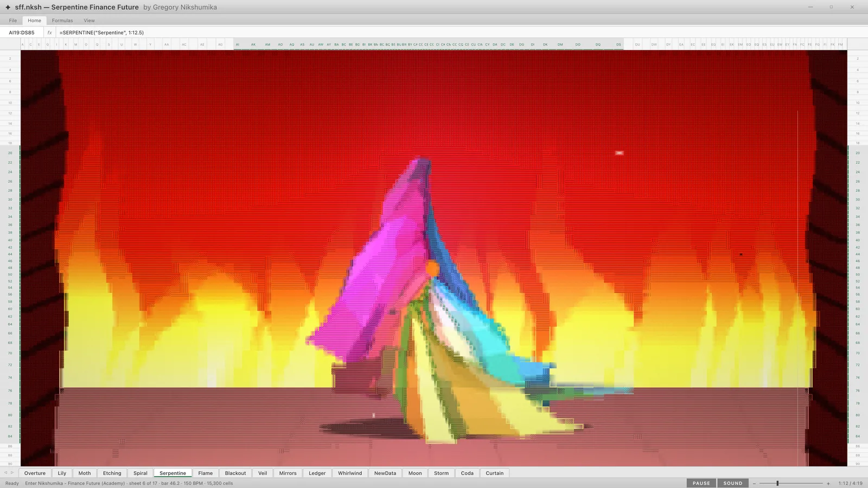Click the star app icon in title bar

tap(8, 8)
